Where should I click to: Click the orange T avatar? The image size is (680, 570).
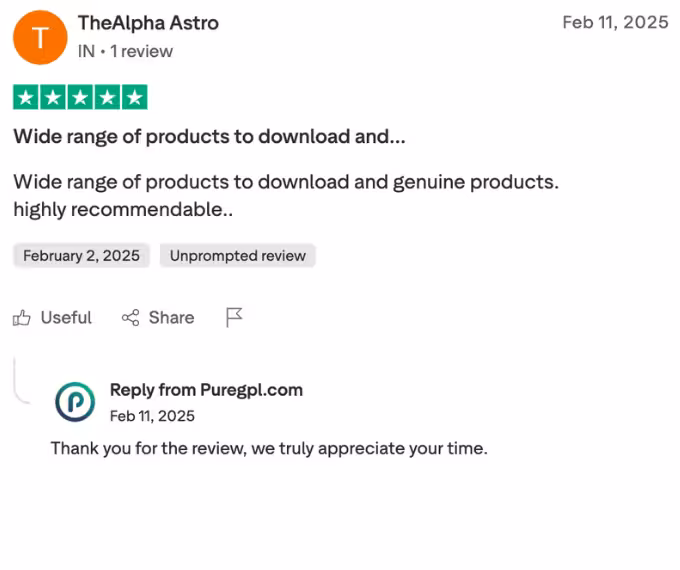pyautogui.click(x=39, y=38)
